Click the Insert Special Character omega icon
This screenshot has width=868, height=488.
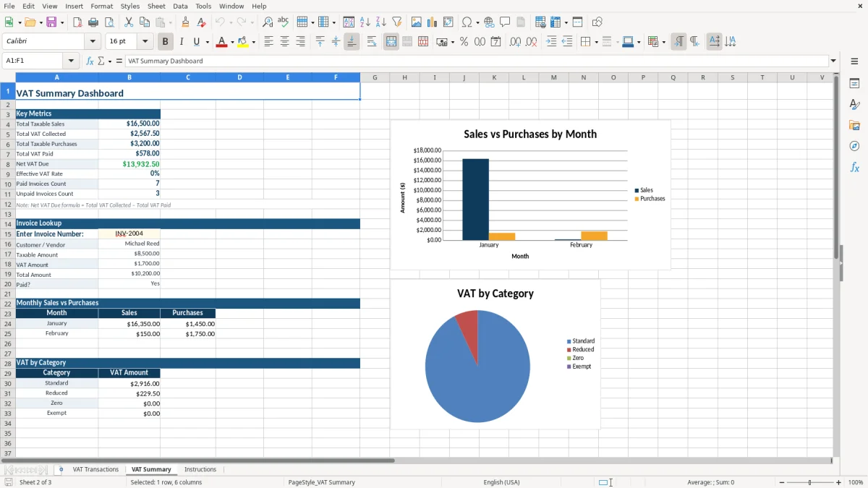click(467, 22)
